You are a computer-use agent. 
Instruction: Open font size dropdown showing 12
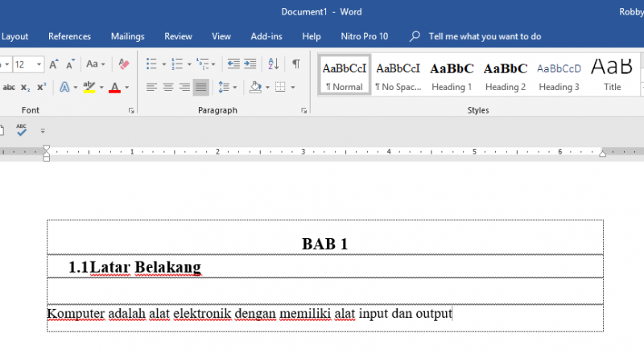point(39,64)
